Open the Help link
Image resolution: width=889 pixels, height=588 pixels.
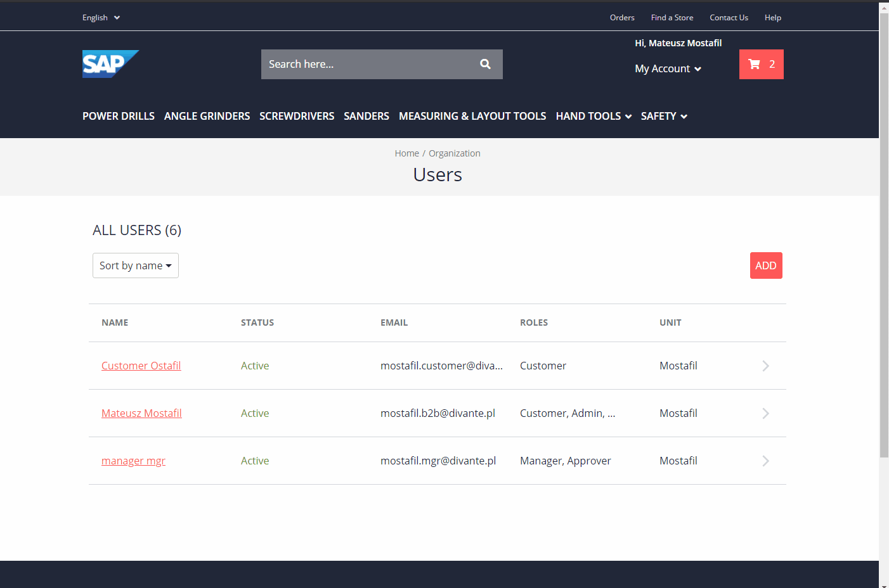(x=773, y=18)
